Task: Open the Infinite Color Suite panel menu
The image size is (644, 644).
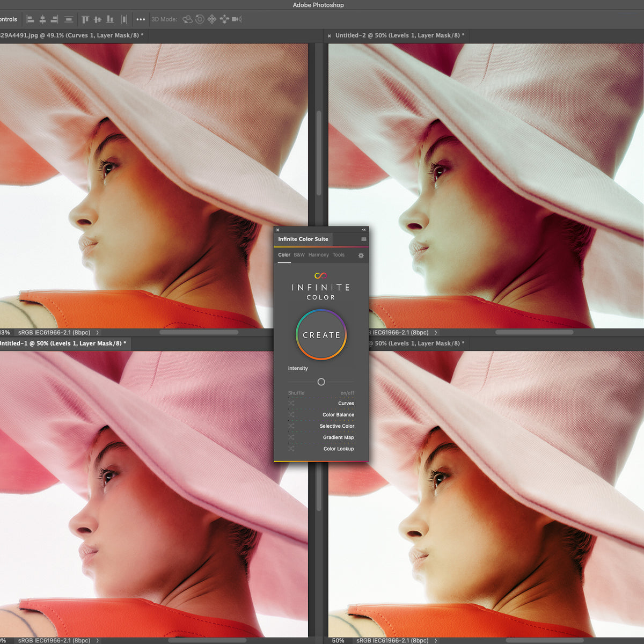Action: 364,239
